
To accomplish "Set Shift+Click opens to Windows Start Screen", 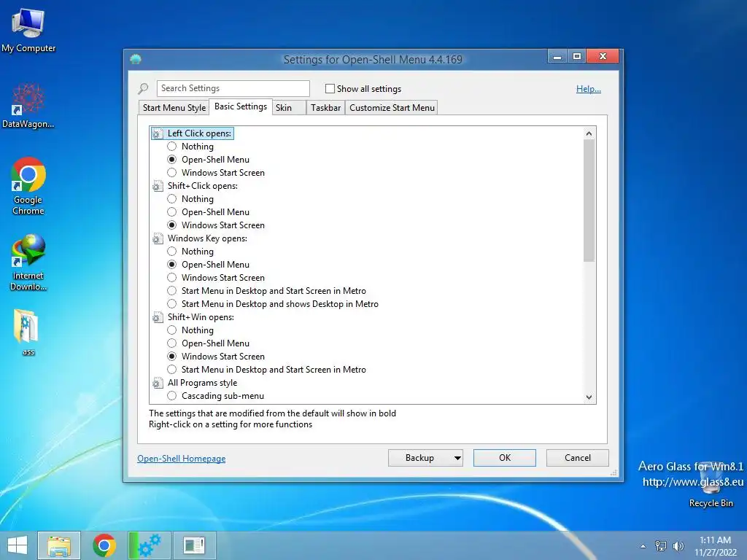I will (x=172, y=225).
